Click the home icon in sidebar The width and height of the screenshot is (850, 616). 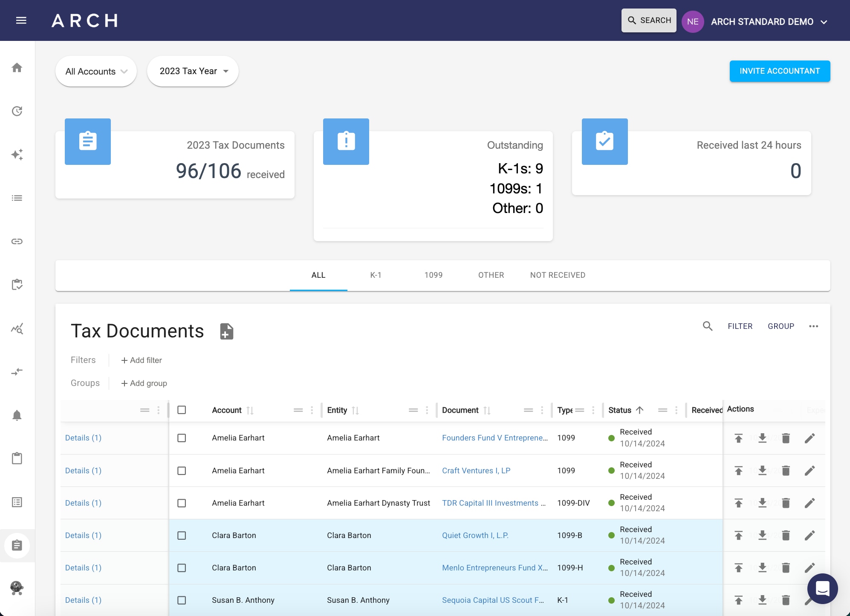point(17,68)
